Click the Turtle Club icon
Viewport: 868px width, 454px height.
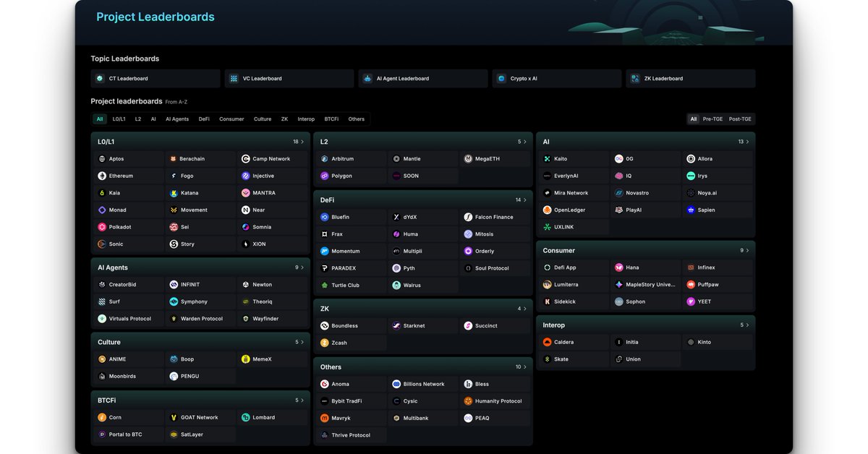pyautogui.click(x=325, y=286)
